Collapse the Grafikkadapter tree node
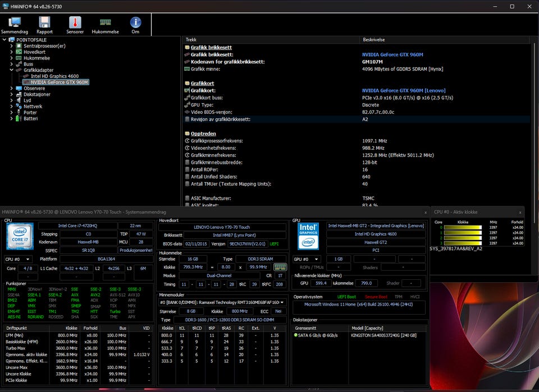 point(11,70)
